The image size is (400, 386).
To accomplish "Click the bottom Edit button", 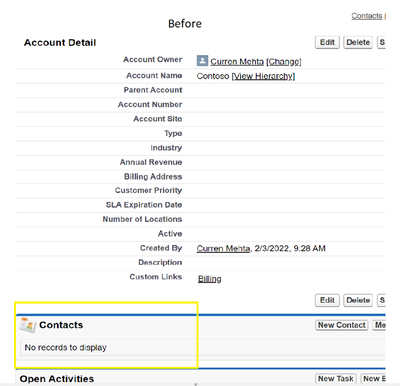I will (x=327, y=300).
